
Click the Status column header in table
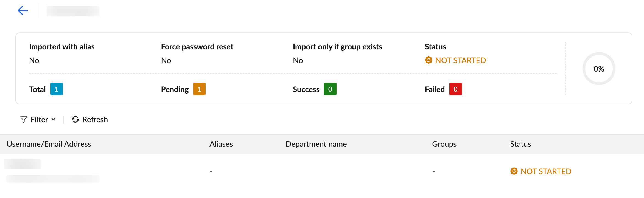[x=520, y=144]
